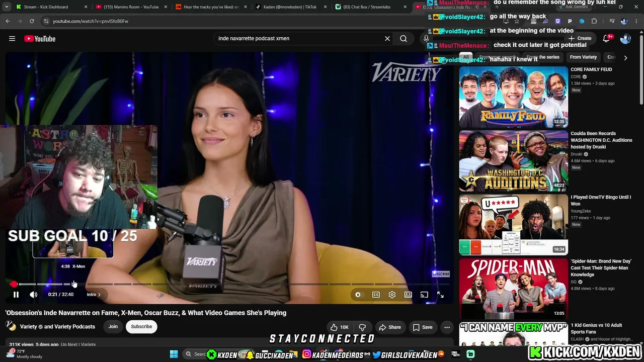Like the video
Image resolution: width=644 pixels, height=362 pixels.
click(x=340, y=327)
